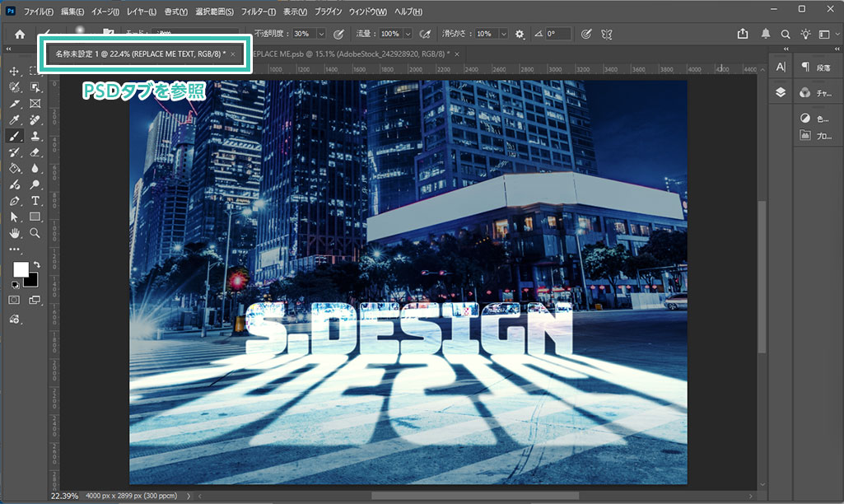Select the Hand tool
The height and width of the screenshot is (504, 844).
[x=15, y=233]
